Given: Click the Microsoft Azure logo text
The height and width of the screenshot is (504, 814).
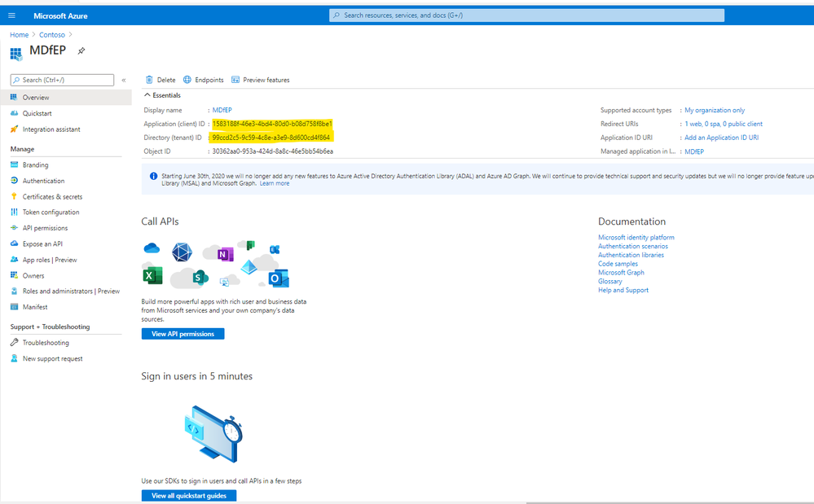Looking at the screenshot, I should point(60,16).
